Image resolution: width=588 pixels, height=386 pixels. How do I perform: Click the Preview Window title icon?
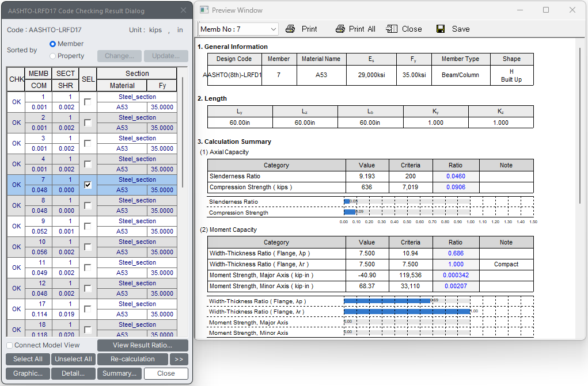coord(204,10)
